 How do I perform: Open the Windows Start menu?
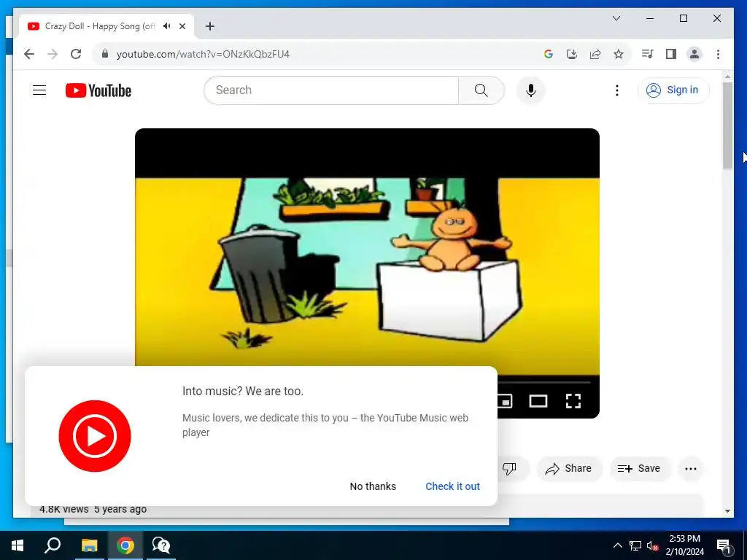pyautogui.click(x=18, y=545)
